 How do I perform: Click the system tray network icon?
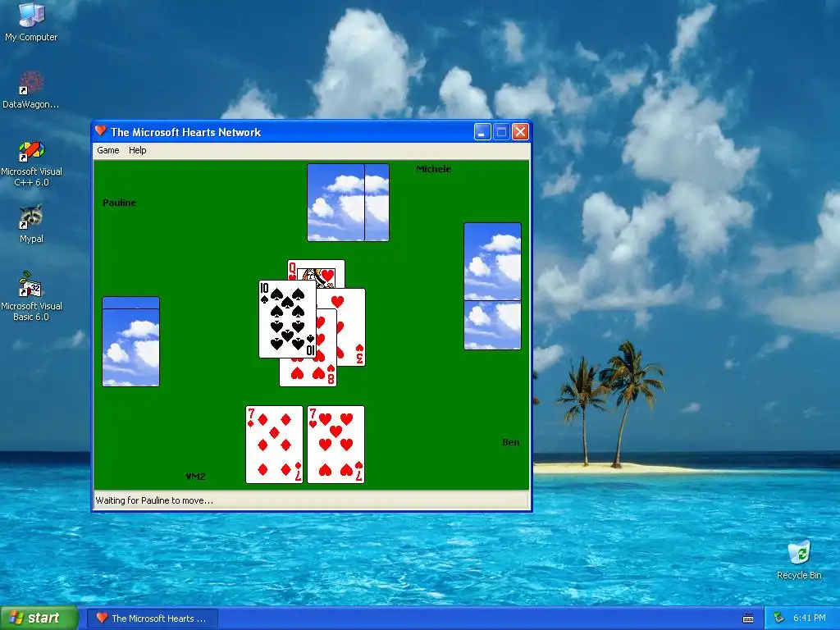tap(779, 619)
